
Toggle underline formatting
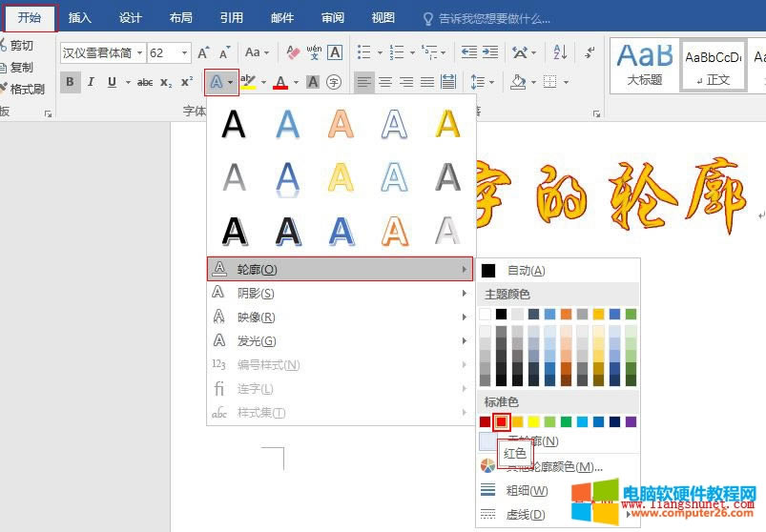[113, 83]
